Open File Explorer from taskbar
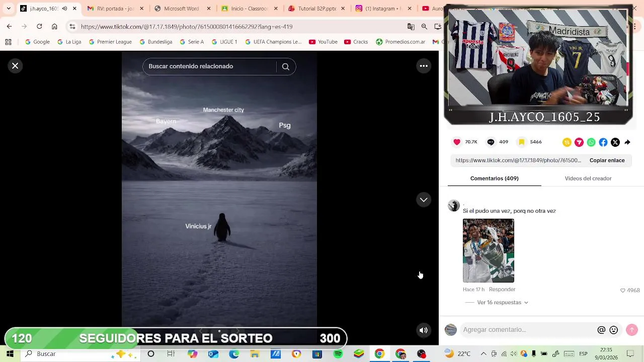 (255, 354)
